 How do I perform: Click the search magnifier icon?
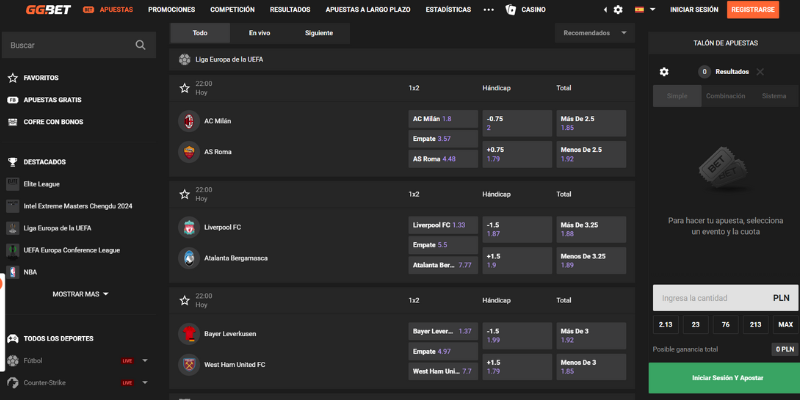(x=140, y=45)
